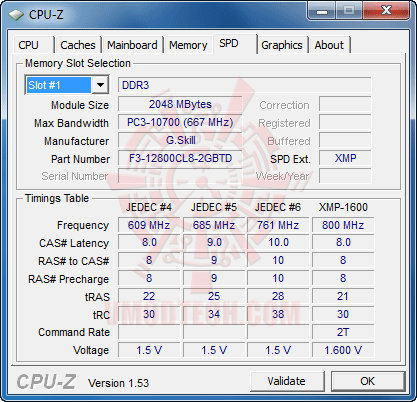The height and width of the screenshot is (402, 417).
Task: Click the Max Bandwidth label
Action: [71, 123]
